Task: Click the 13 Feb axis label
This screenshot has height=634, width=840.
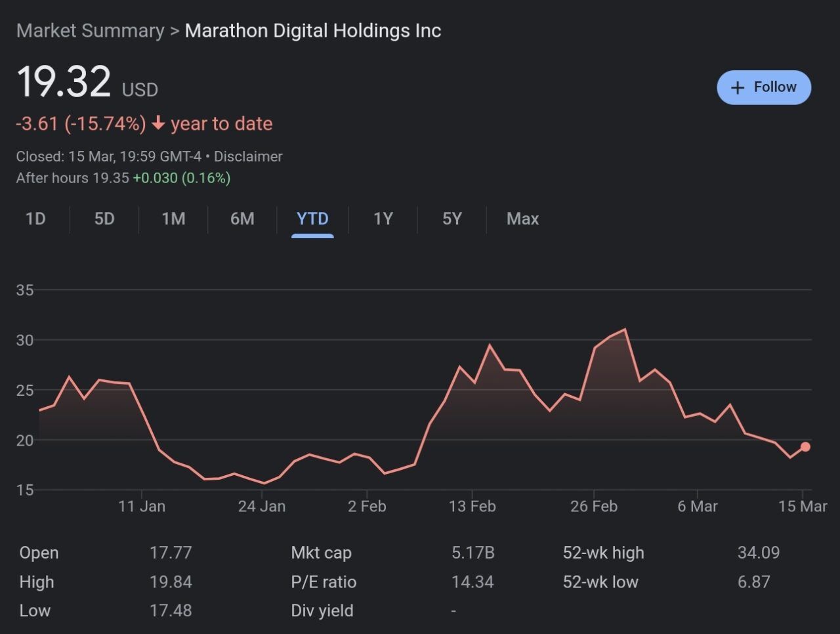Action: (472, 507)
